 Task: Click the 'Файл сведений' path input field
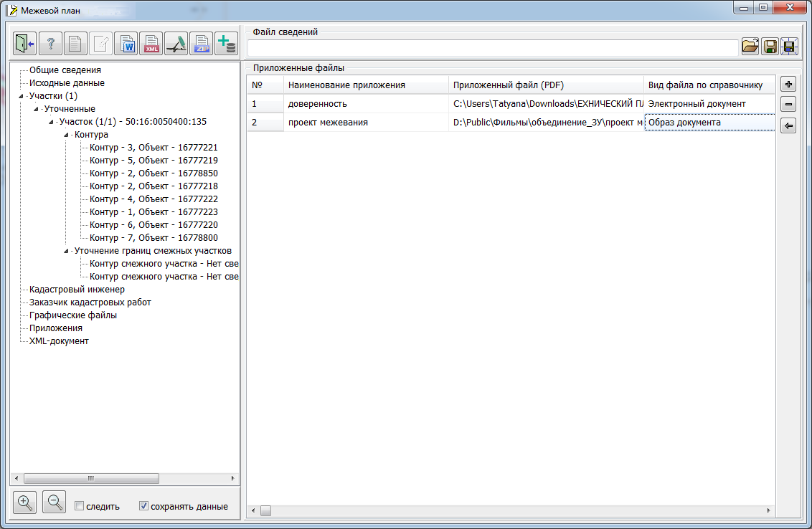pos(492,47)
